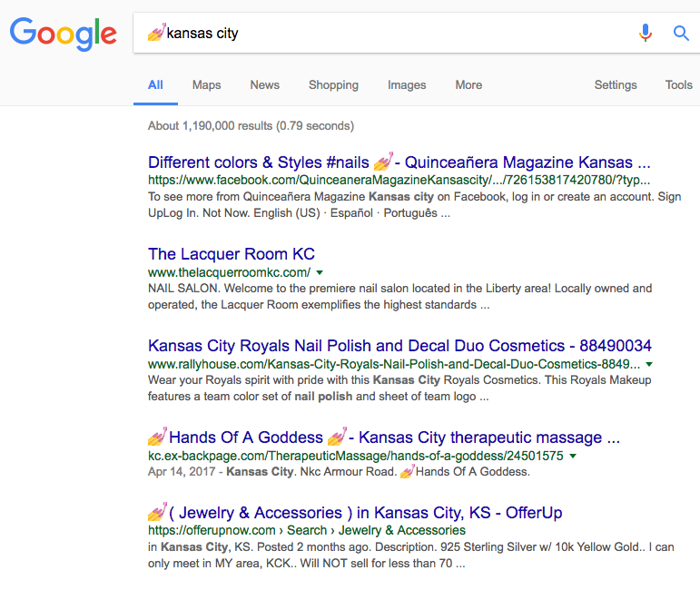Switch to the Maps tab
The height and width of the screenshot is (590, 700).
click(x=206, y=84)
